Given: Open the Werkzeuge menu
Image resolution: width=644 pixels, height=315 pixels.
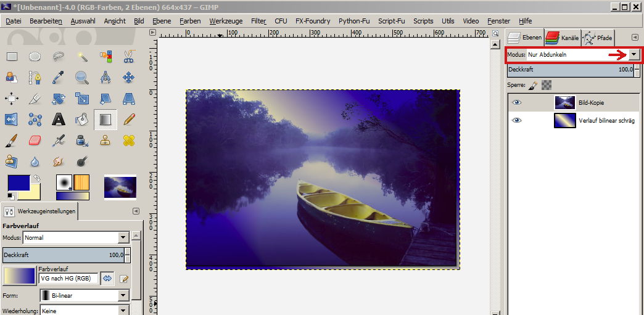Looking at the screenshot, I should point(226,21).
